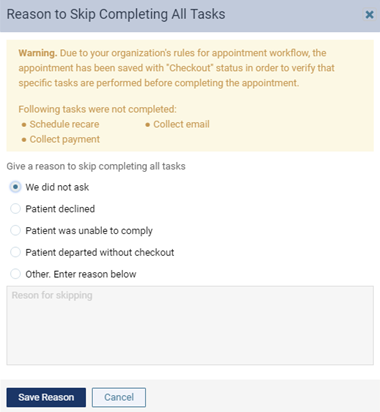380x412 pixels.
Task: Click the "Patient was unable to comply" label text
Action: (x=89, y=231)
